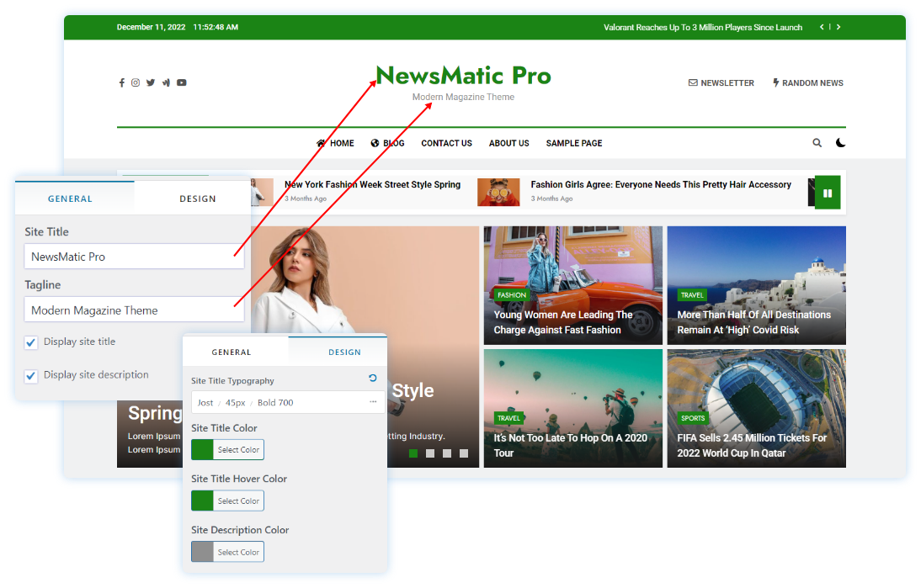921x588 pixels.
Task: Click the green Site Title Color swatch
Action: click(202, 450)
